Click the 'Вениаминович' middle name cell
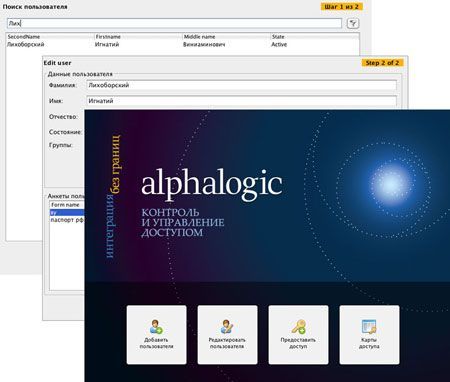Screen dimensions: 450x382 (x=204, y=44)
